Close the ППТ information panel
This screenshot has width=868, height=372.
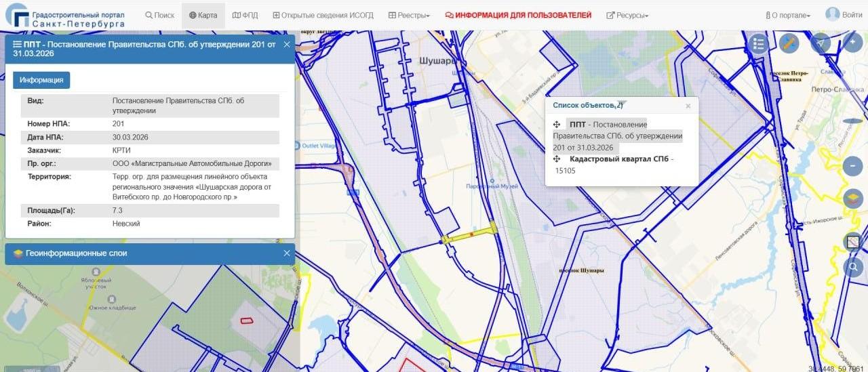click(287, 44)
